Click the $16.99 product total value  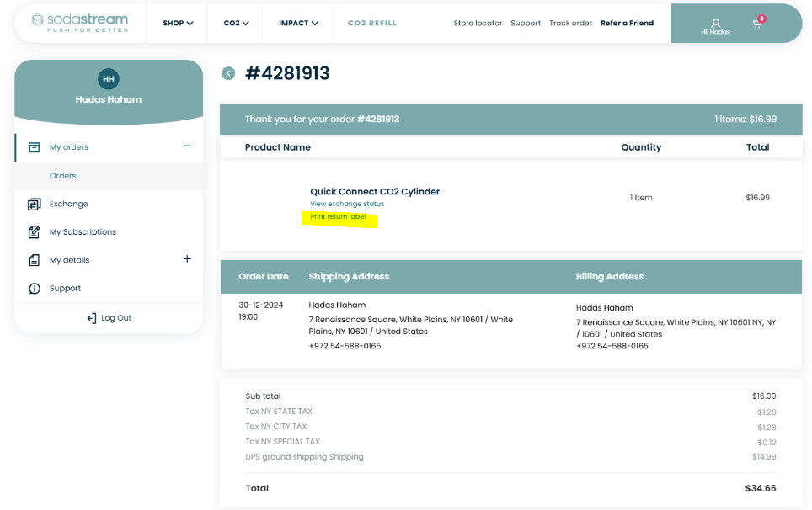pos(757,198)
